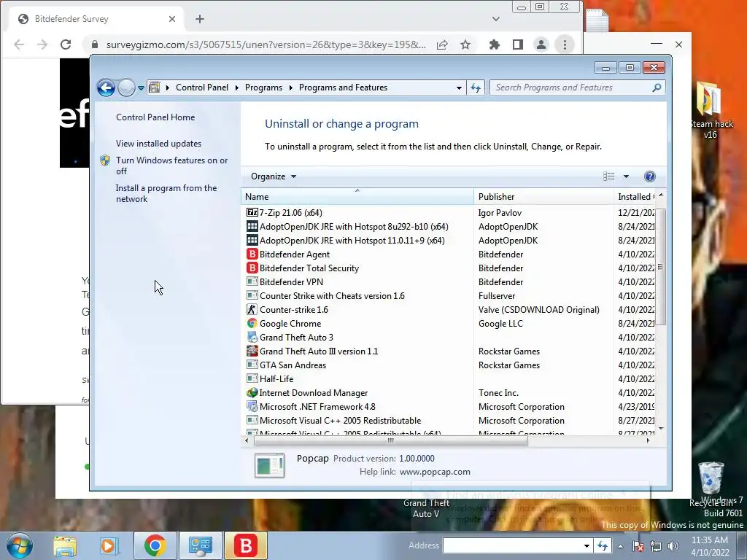
Task: Select Grand Theft Auto 3 icon
Action: coord(252,337)
